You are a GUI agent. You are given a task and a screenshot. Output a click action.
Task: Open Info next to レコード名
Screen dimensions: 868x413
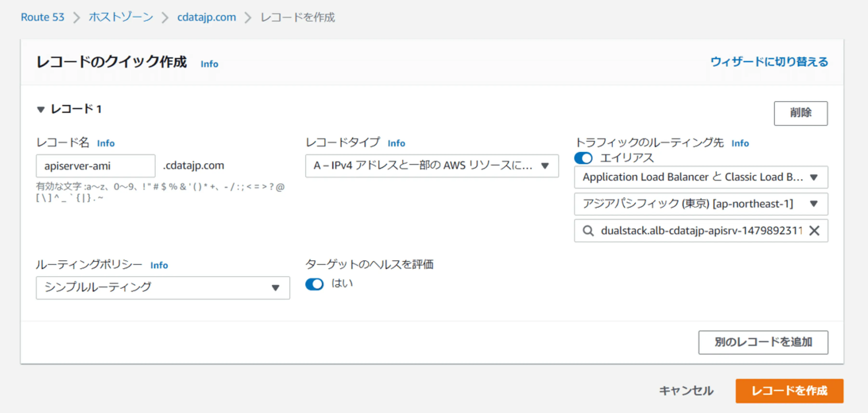click(x=106, y=143)
